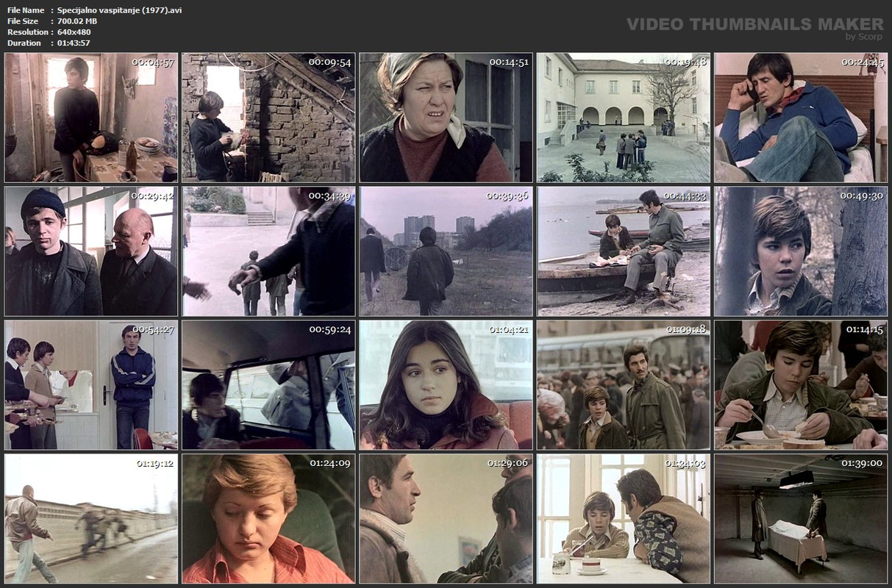
Task: Open the dark room thumbnail at 01:39:00
Action: click(x=801, y=519)
